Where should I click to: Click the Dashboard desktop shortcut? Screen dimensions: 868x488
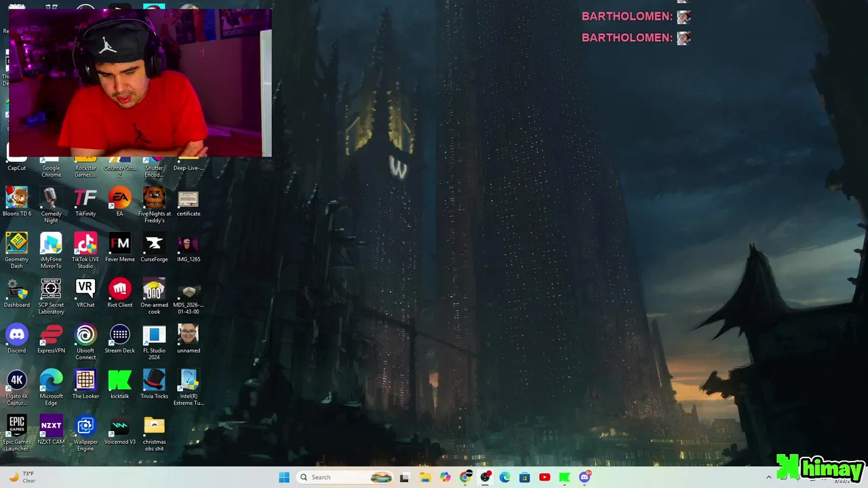tap(17, 293)
